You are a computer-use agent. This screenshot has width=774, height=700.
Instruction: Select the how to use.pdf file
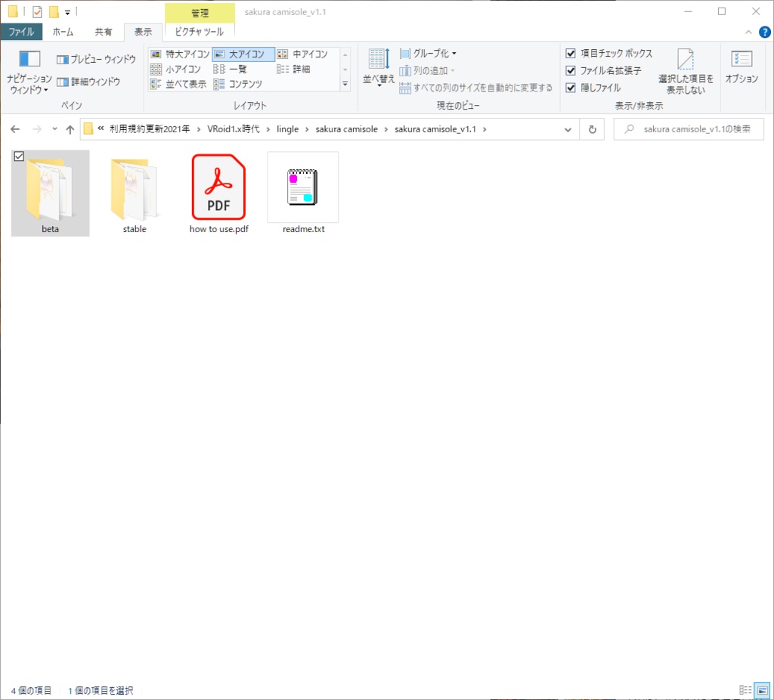point(218,193)
